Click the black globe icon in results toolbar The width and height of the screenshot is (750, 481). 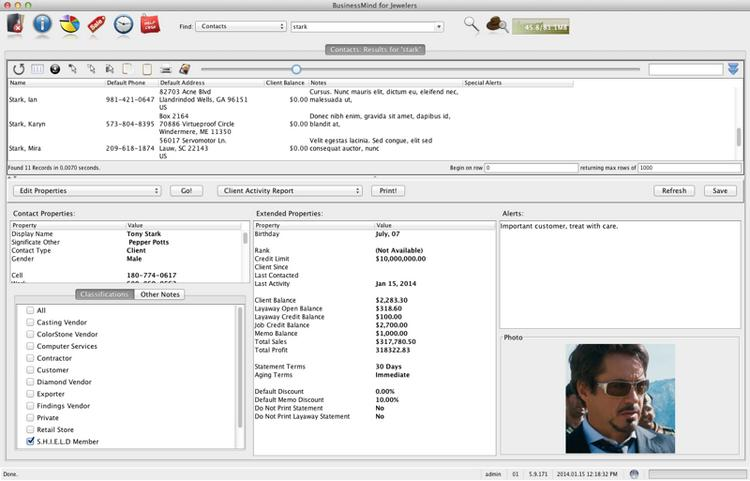pos(55,69)
